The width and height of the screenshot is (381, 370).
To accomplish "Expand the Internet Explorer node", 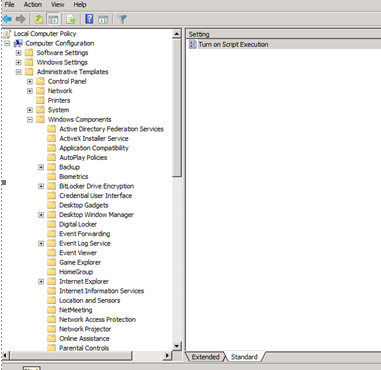I will [41, 282].
